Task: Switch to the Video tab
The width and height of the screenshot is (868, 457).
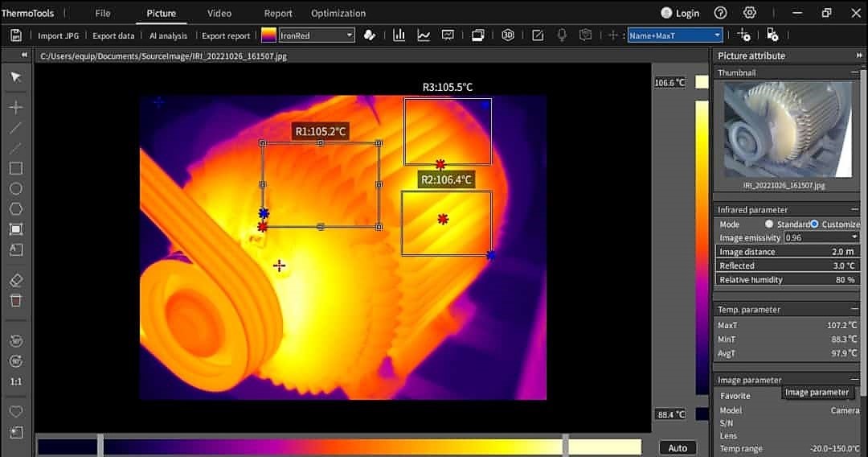Action: pyautogui.click(x=219, y=13)
